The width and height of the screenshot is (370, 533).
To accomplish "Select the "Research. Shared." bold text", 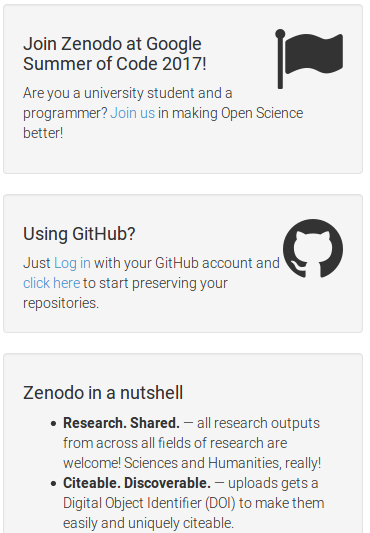I will 121,423.
